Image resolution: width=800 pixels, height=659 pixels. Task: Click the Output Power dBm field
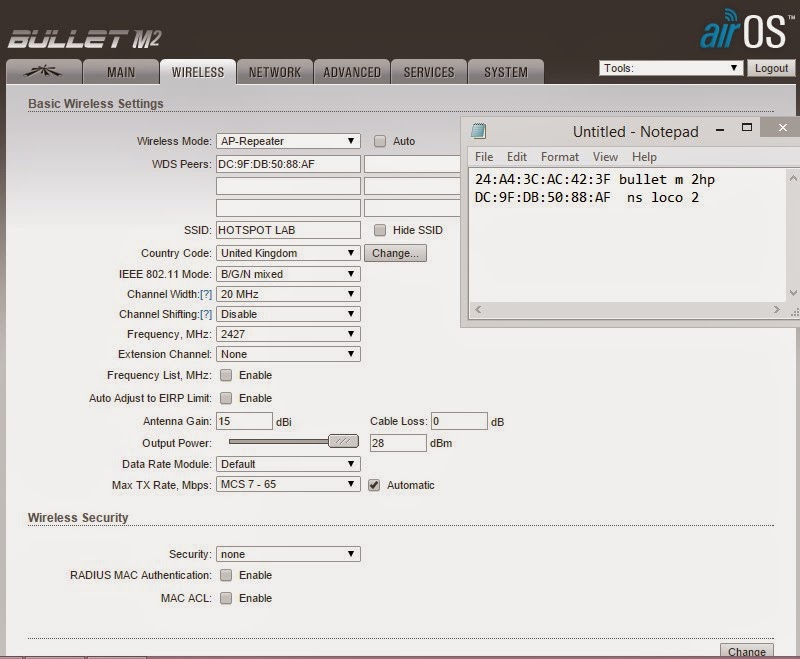[x=398, y=443]
